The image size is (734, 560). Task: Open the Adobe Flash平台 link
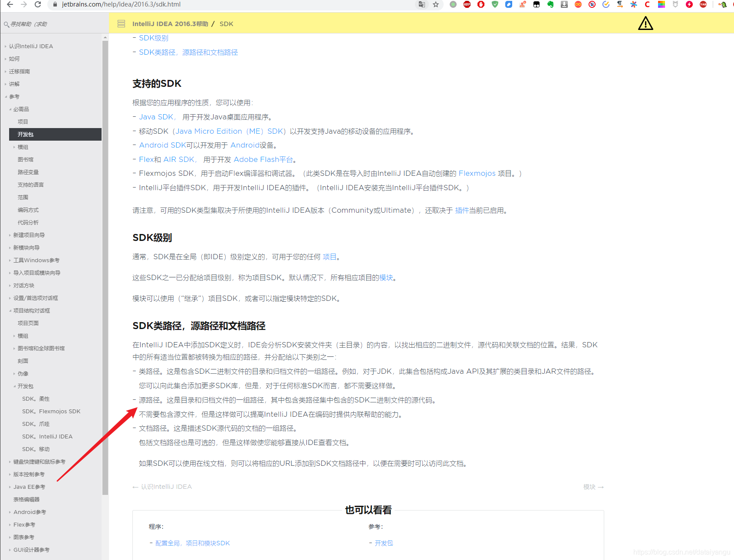coord(263,160)
